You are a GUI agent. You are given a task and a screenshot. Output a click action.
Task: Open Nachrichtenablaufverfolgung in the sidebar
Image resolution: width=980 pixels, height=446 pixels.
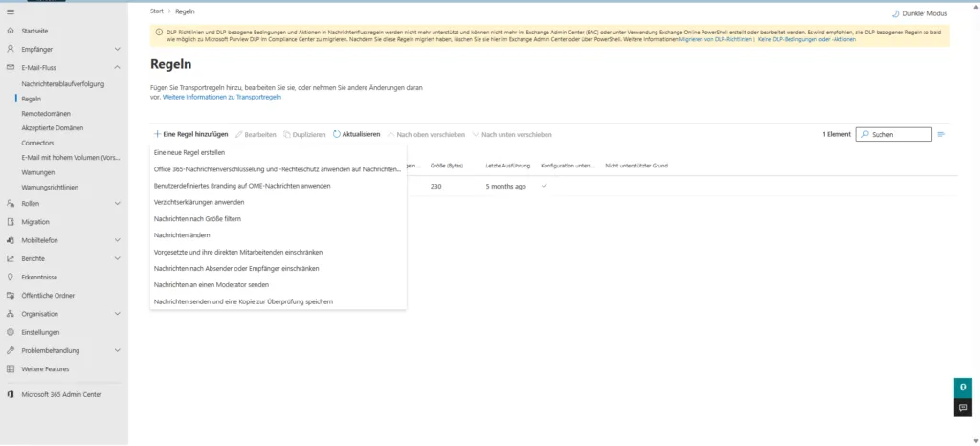(63, 84)
